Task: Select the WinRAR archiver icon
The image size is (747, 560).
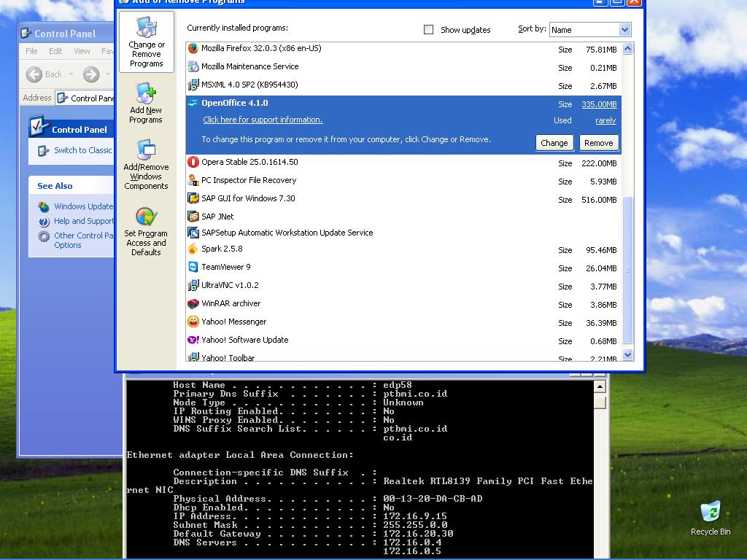Action: coord(193,303)
